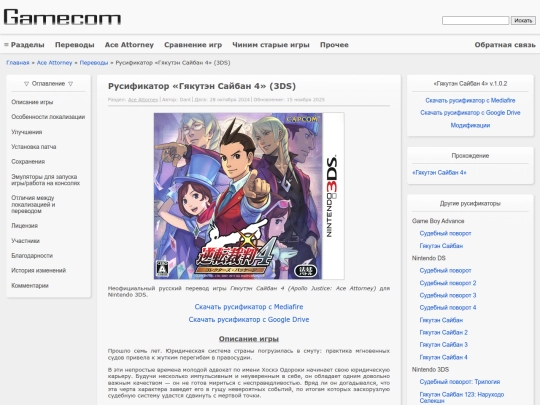Open Гякутэн Сайбан 3 link
Image resolution: width=540 pixels, height=405 pixels.
[x=444, y=345]
